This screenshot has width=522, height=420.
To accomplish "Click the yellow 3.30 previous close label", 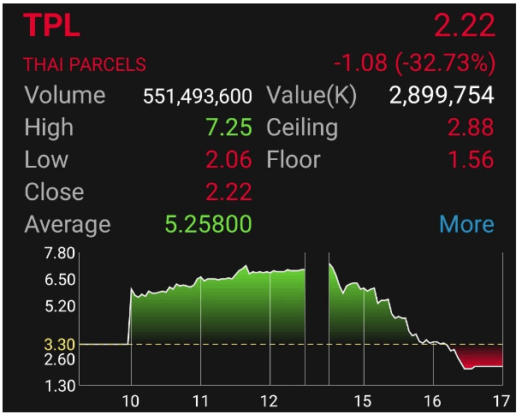I will 60,345.
